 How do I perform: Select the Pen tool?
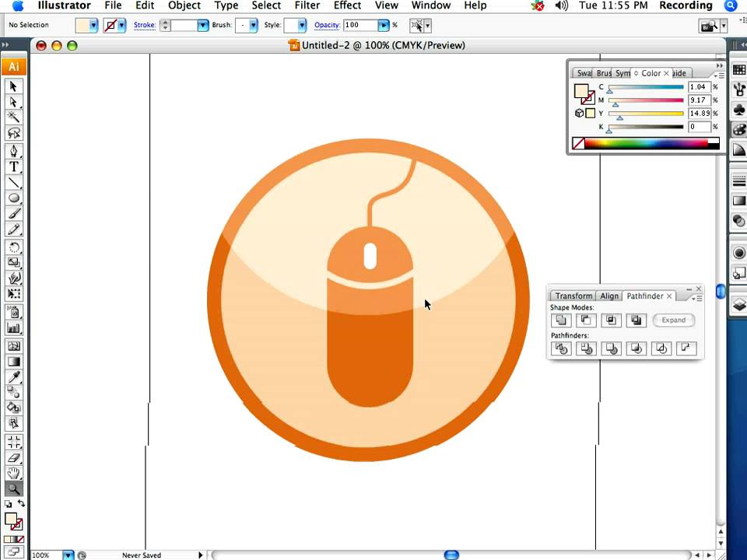click(13, 151)
